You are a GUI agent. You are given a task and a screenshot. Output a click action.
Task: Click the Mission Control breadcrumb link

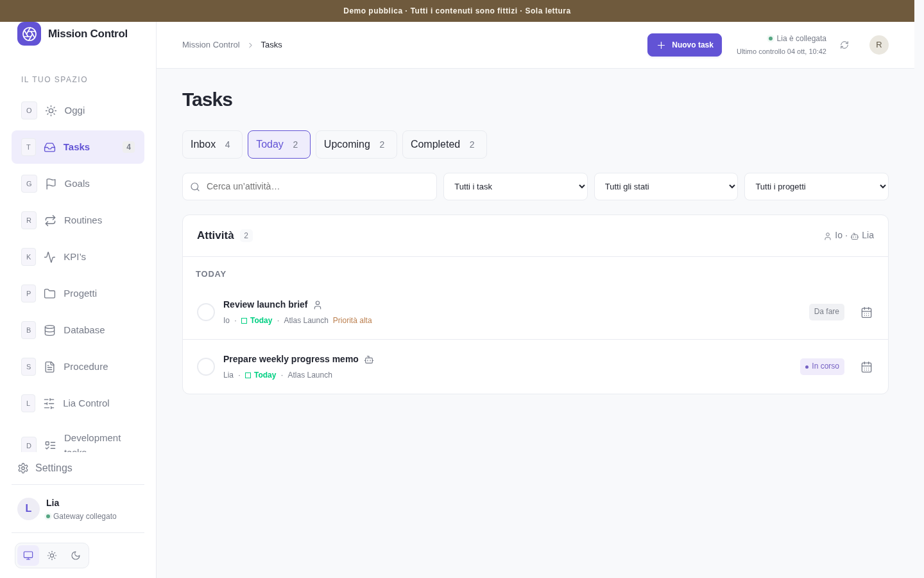(x=211, y=45)
